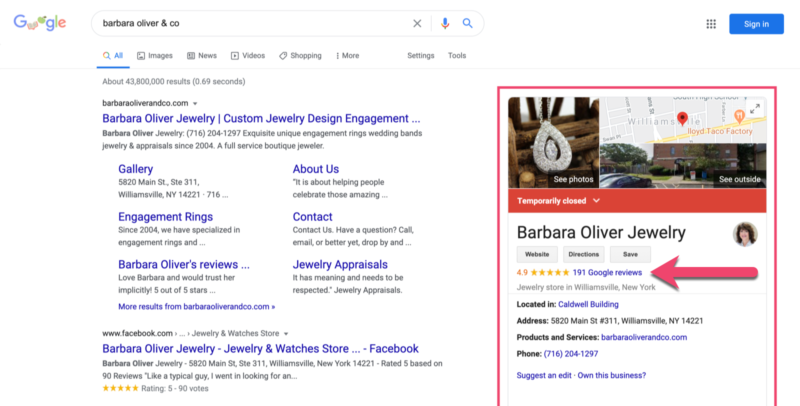Open search Tools
Image resolution: width=800 pixels, height=406 pixels.
(x=457, y=56)
